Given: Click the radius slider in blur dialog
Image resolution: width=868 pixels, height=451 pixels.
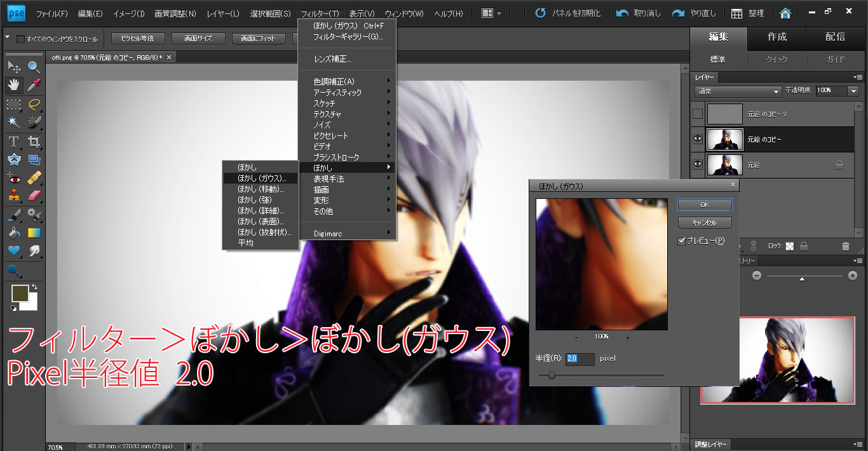Looking at the screenshot, I should click(x=551, y=375).
